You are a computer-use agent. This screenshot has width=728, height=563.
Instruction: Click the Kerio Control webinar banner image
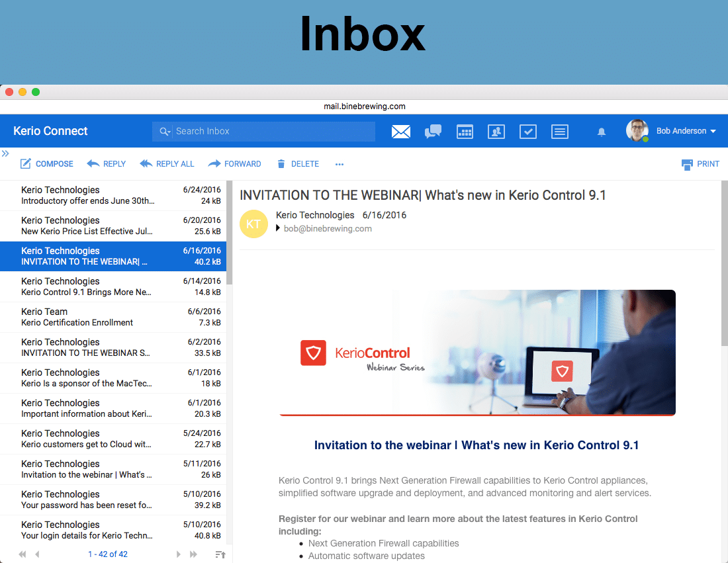[477, 353]
